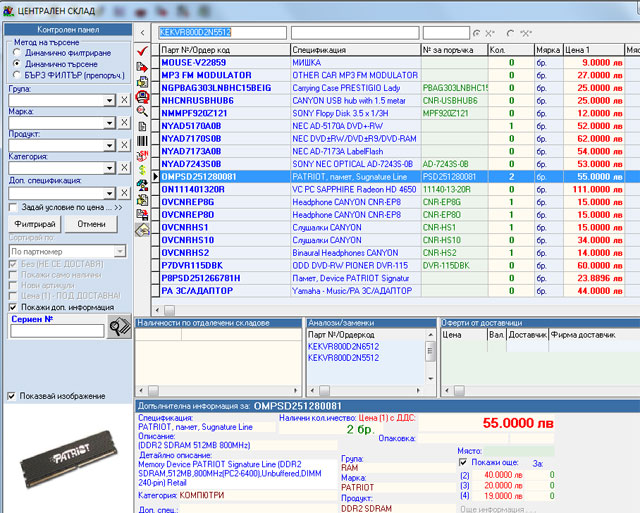
Task: Click the Мярка column header
Action: point(549,50)
